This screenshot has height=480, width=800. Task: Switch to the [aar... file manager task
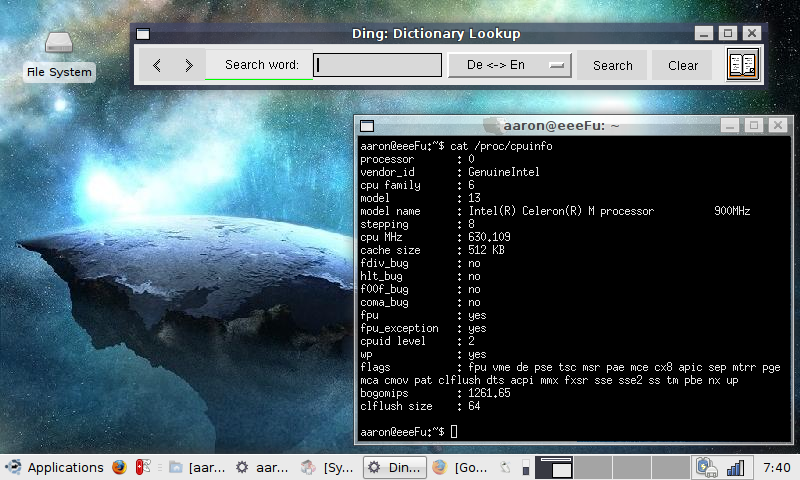197,467
